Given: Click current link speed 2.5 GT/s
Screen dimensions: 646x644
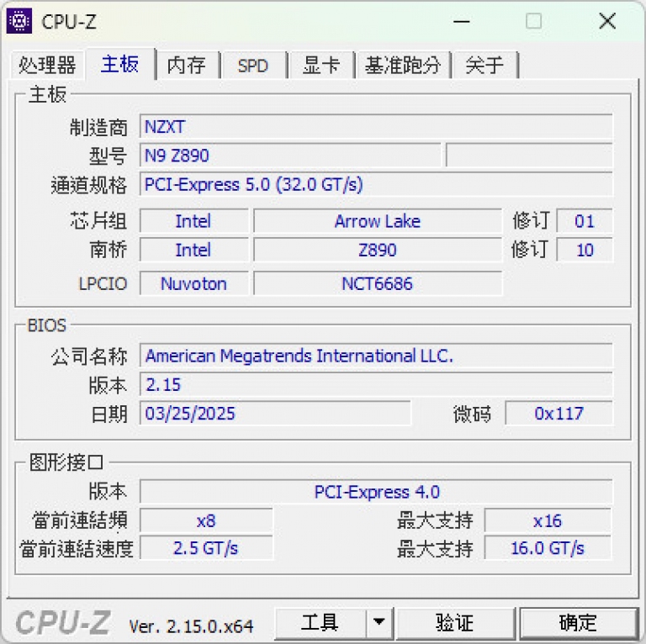Looking at the screenshot, I should [x=206, y=548].
